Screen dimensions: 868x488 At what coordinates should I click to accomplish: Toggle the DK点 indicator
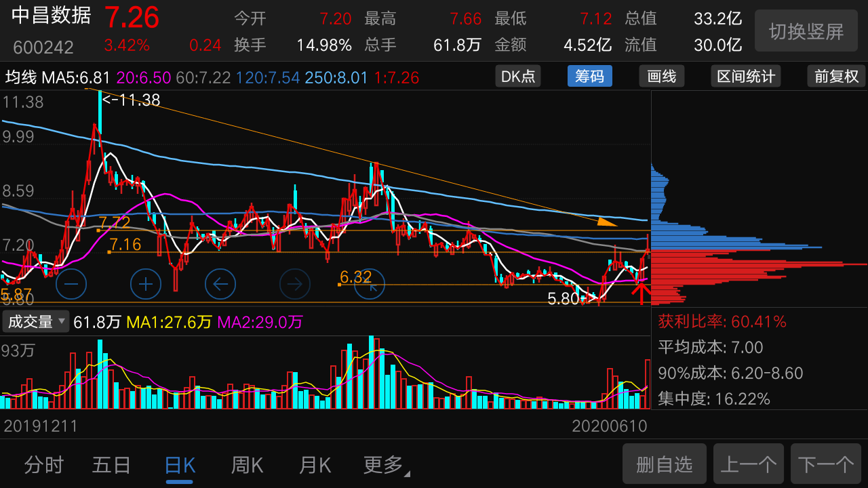point(518,76)
